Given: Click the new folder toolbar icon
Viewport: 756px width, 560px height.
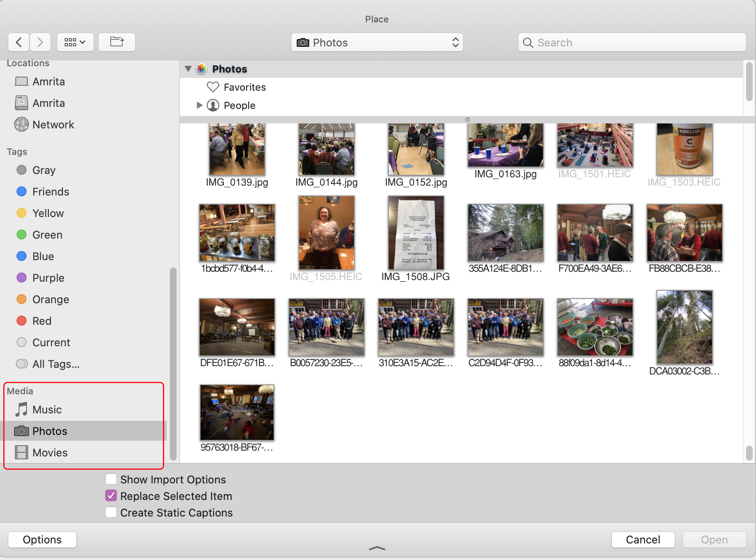Looking at the screenshot, I should tap(116, 42).
